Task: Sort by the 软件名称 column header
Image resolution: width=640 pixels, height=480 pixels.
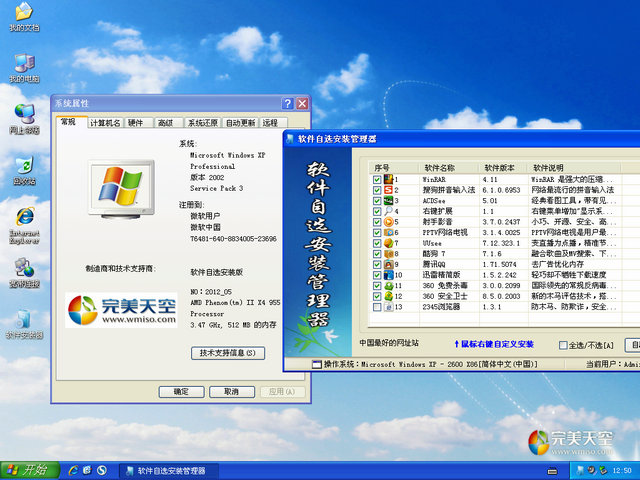Action: coord(448,168)
